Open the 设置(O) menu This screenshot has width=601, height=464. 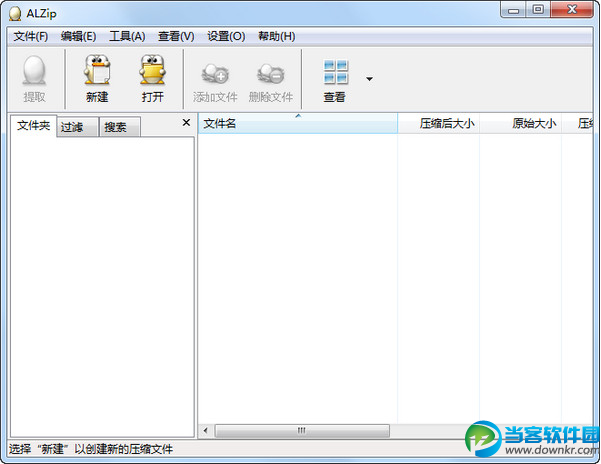(226, 36)
